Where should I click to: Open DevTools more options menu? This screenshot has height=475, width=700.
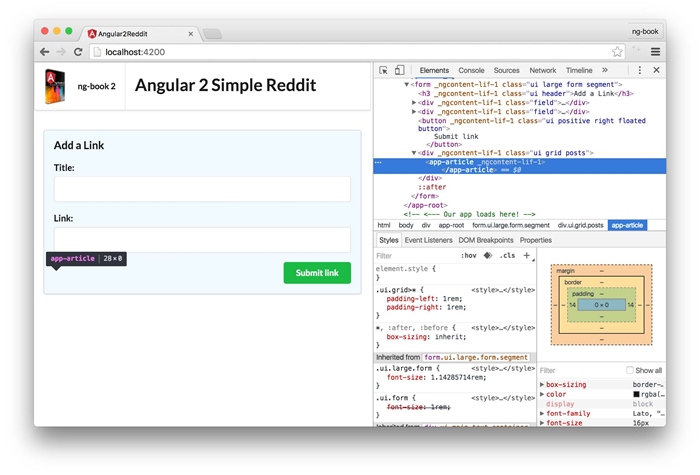[640, 71]
